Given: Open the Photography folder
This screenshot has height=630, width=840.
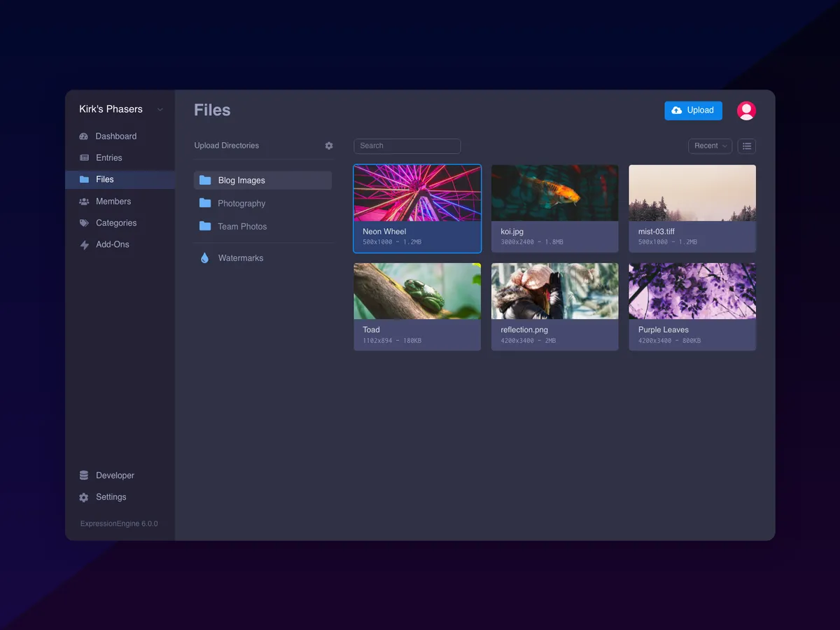Looking at the screenshot, I should [241, 203].
